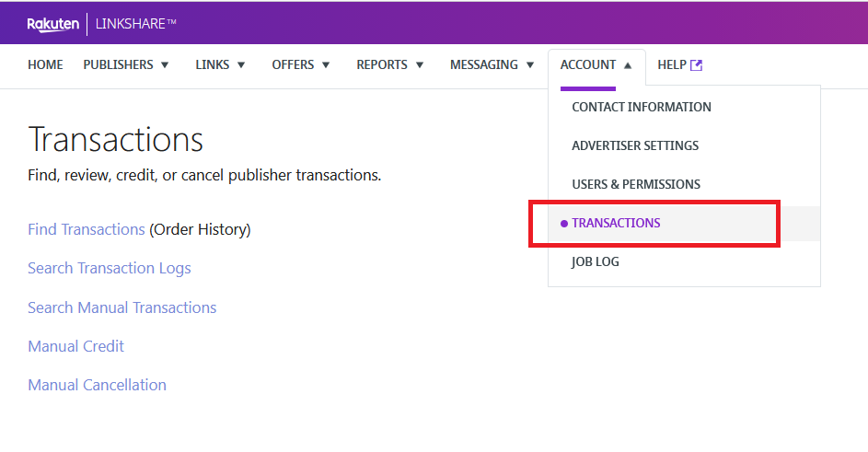868x452 pixels.
Task: Open the Job Log entry
Action: tap(595, 261)
